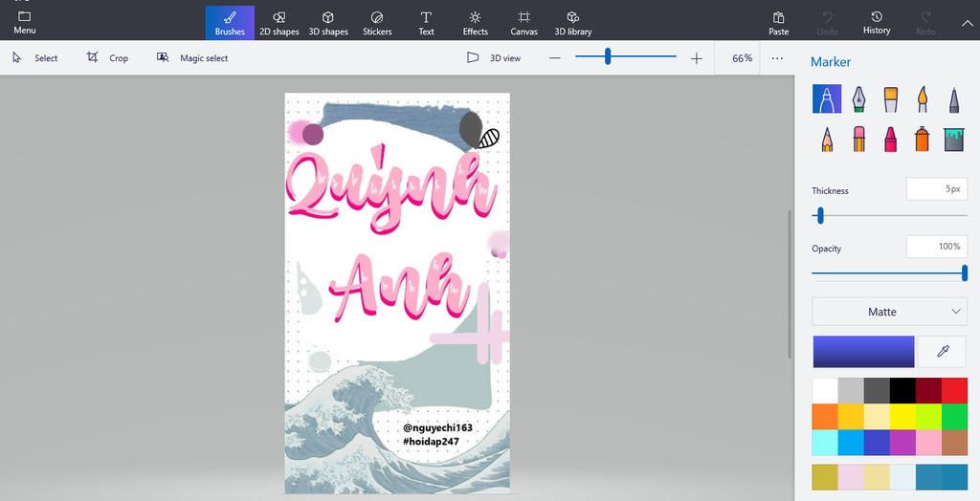Click the Paste button
The height and width of the screenshot is (501, 980).
[779, 23]
